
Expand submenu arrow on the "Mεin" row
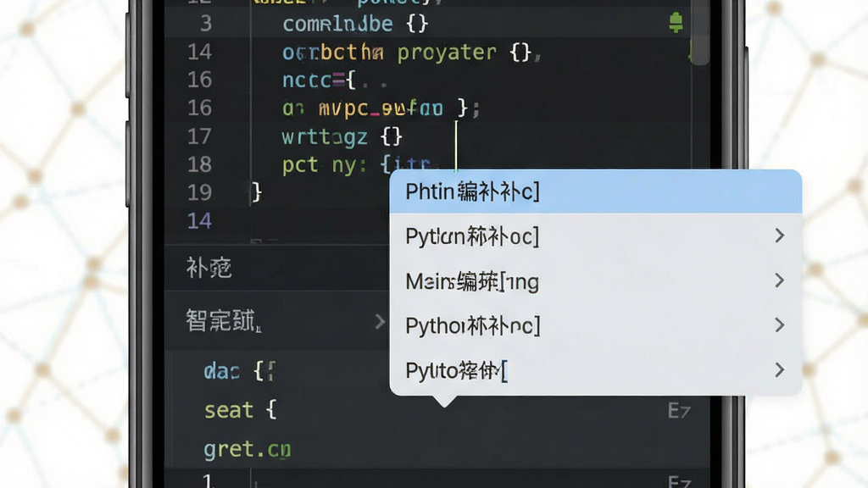click(x=780, y=280)
